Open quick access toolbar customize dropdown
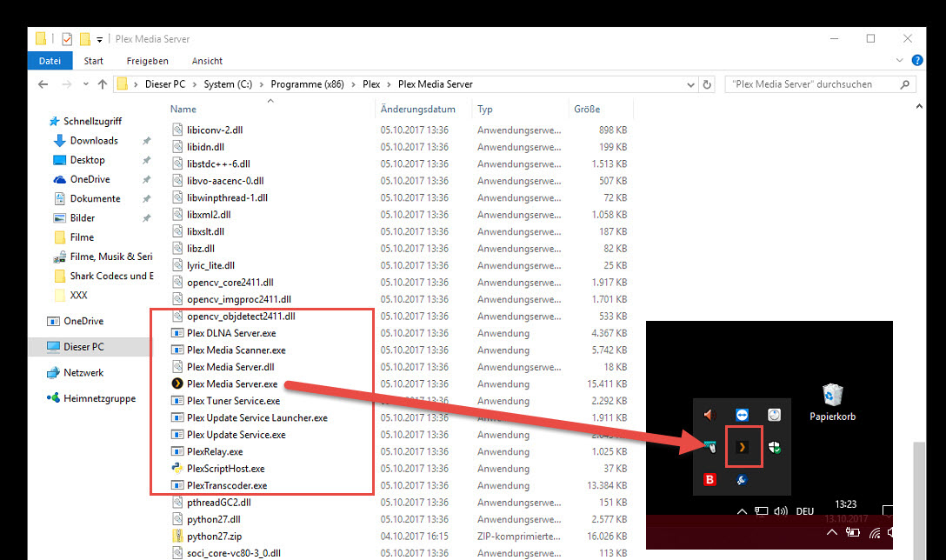 (x=99, y=40)
